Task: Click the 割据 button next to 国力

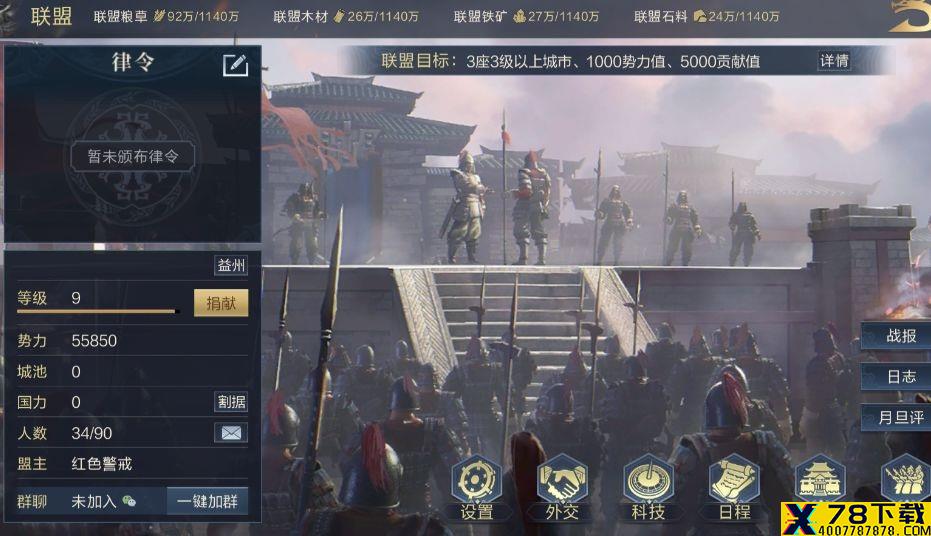Action: click(x=231, y=402)
